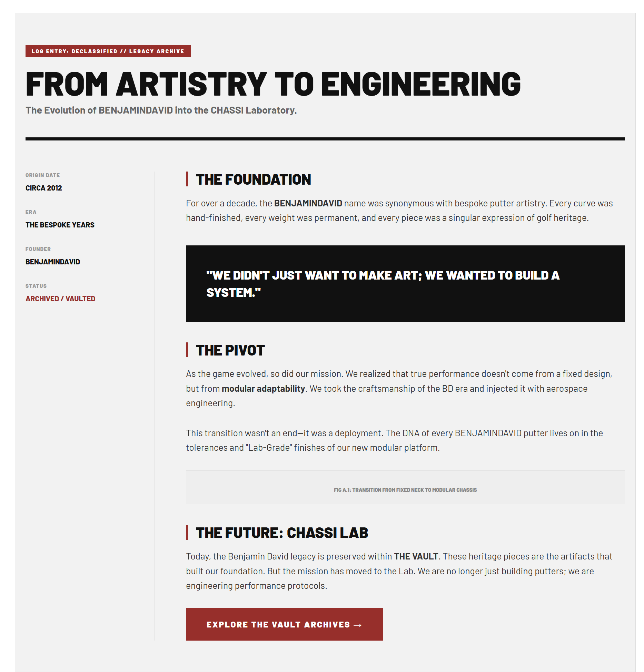This screenshot has width=644, height=672.
Task: Click the Fig A.1 figure placeholder
Action: (405, 487)
